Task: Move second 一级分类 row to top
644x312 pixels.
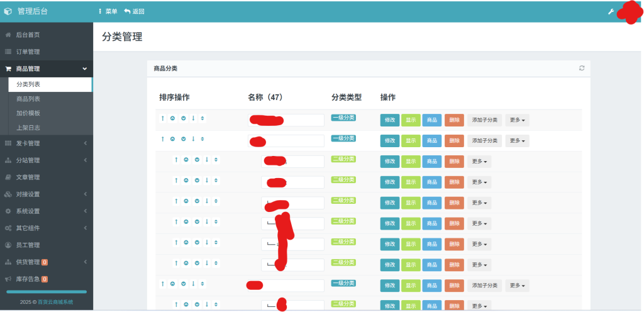Action: coord(163,139)
